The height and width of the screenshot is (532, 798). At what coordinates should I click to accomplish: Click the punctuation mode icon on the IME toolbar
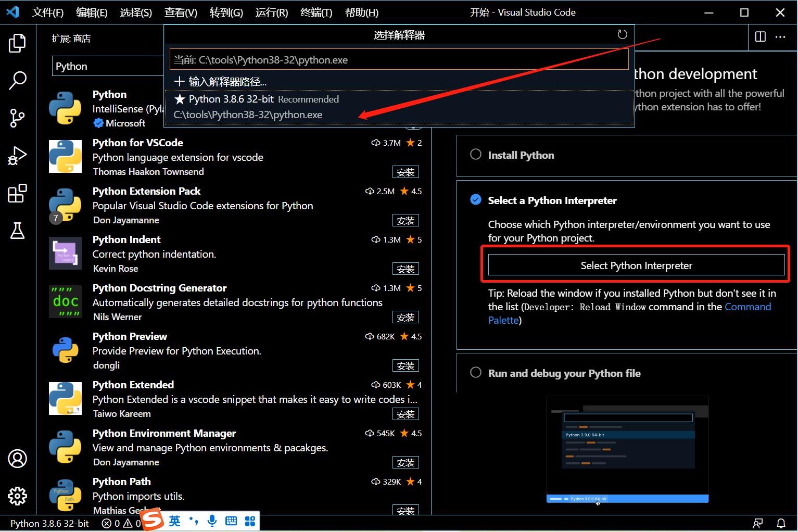pyautogui.click(x=194, y=521)
